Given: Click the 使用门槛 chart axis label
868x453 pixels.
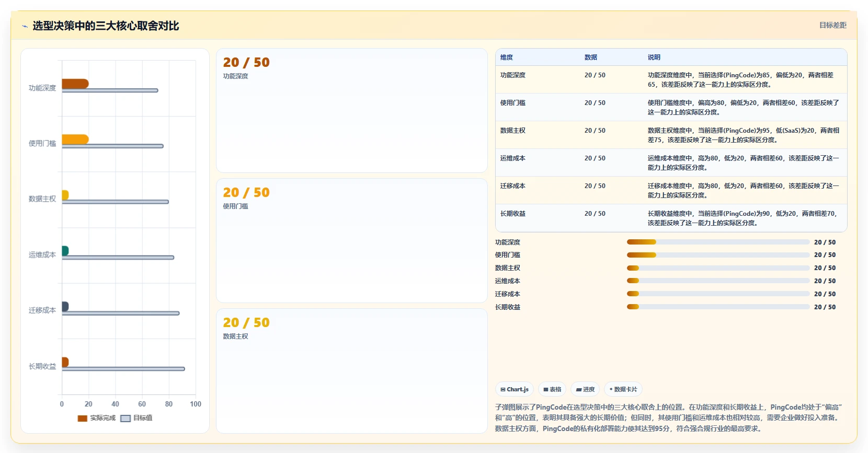Looking at the screenshot, I should (x=42, y=143).
